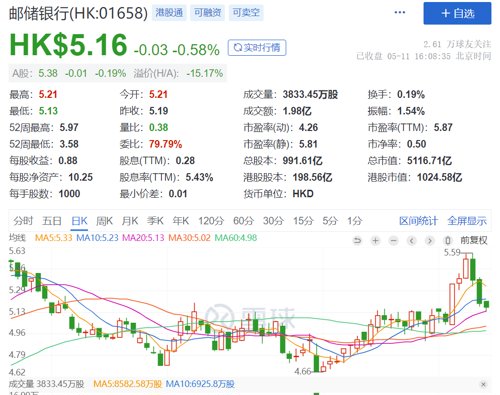500x395 pixels.
Task: Add the stock with the 自选 button
Action: pyautogui.click(x=457, y=13)
